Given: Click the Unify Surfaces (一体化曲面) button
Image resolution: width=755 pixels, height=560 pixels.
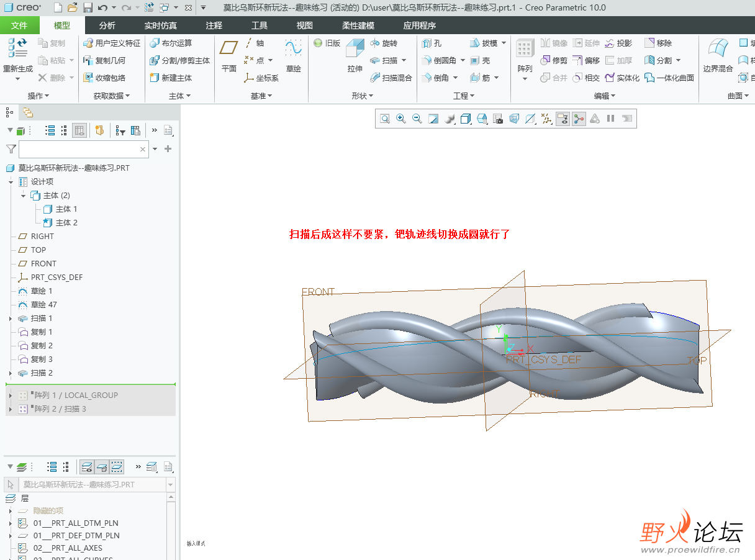Looking at the screenshot, I should [669, 78].
